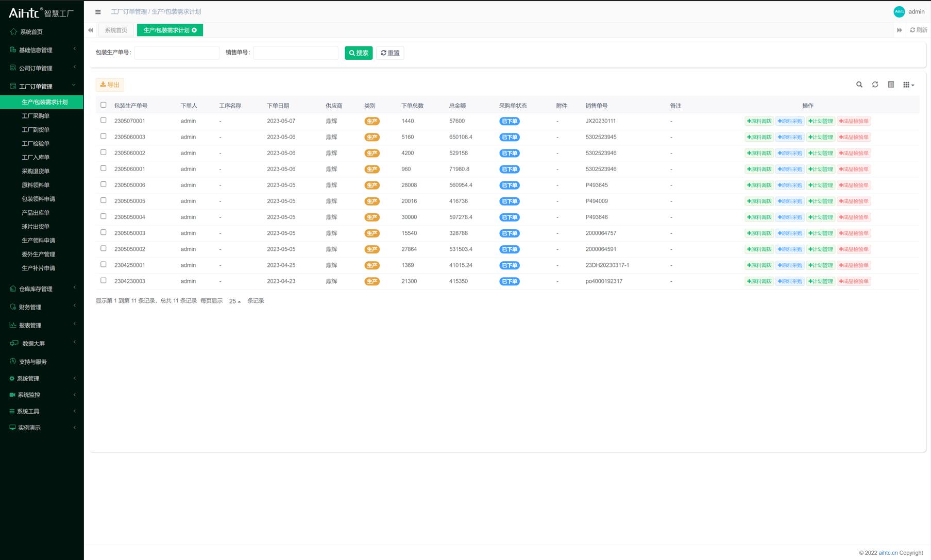Click the table search magnifier icon
Image resolution: width=931 pixels, height=560 pixels.
point(859,84)
